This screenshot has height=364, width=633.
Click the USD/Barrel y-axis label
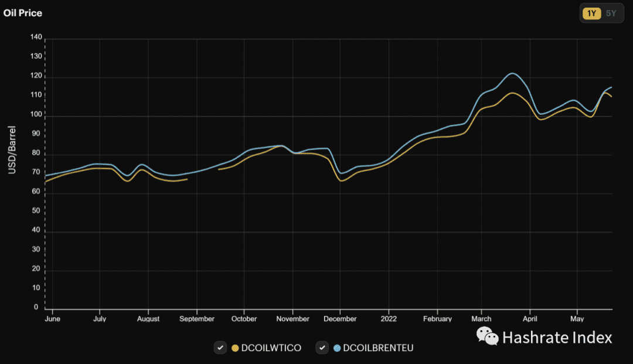12,149
